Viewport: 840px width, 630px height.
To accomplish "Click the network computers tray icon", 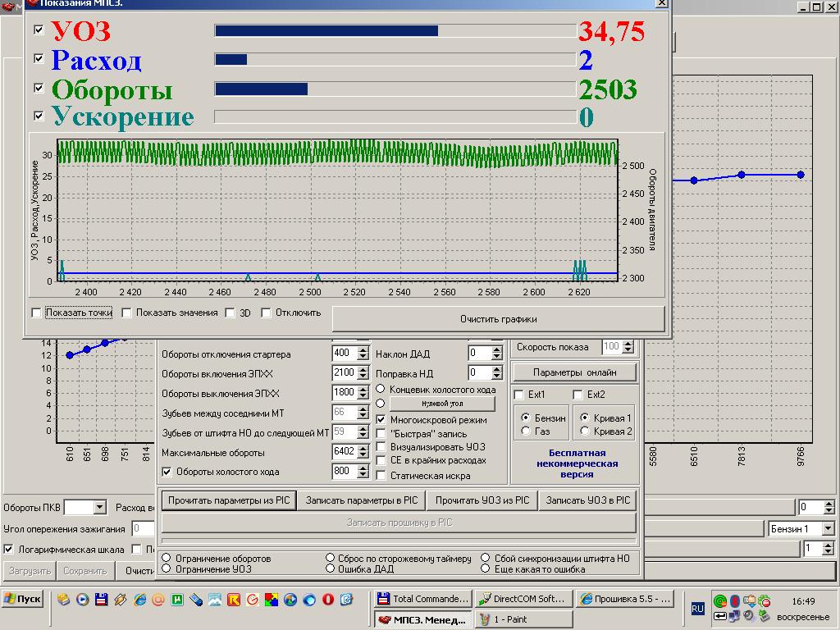I will (734, 616).
